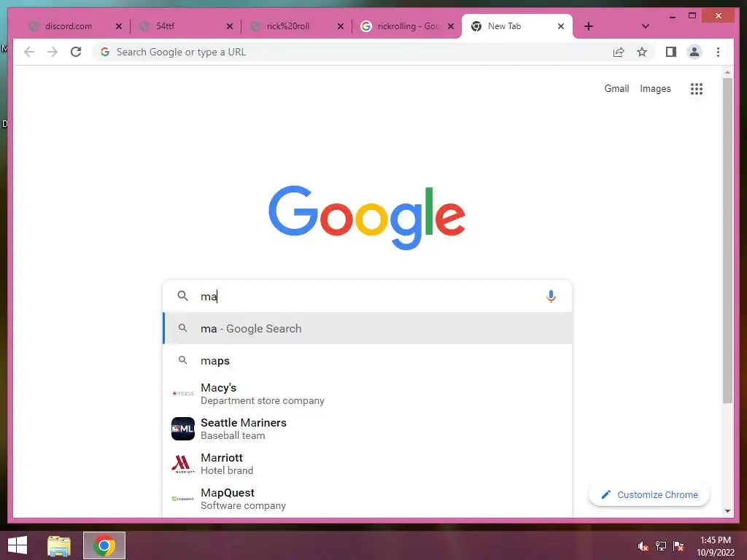Close the 54ttf tab
The image size is (747, 560).
click(x=230, y=26)
